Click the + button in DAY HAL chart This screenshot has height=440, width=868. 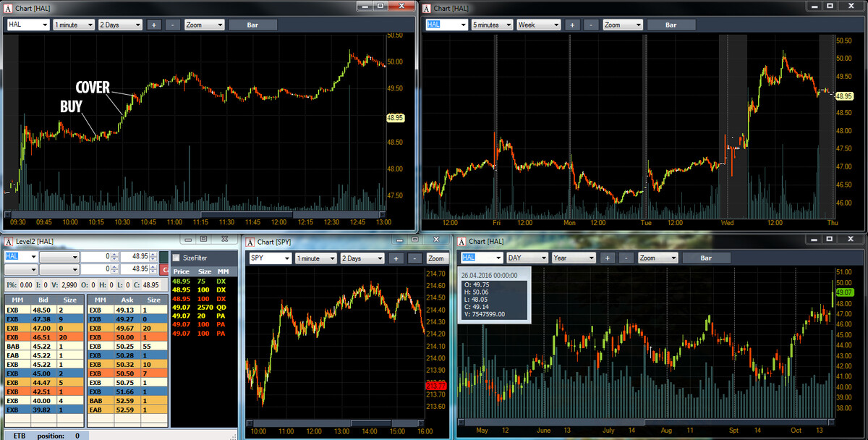tap(608, 258)
